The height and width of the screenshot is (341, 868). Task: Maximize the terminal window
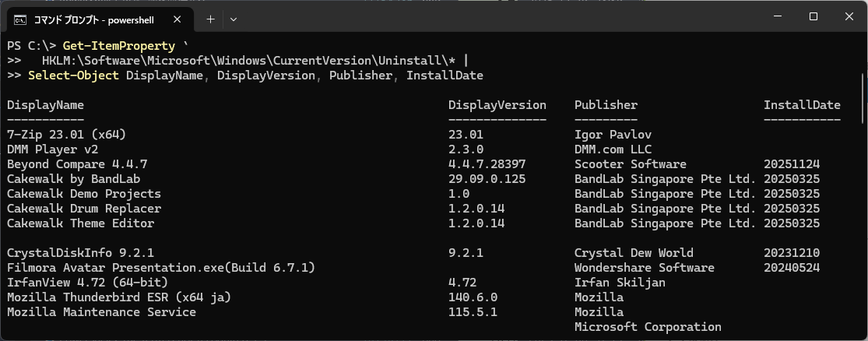click(813, 17)
